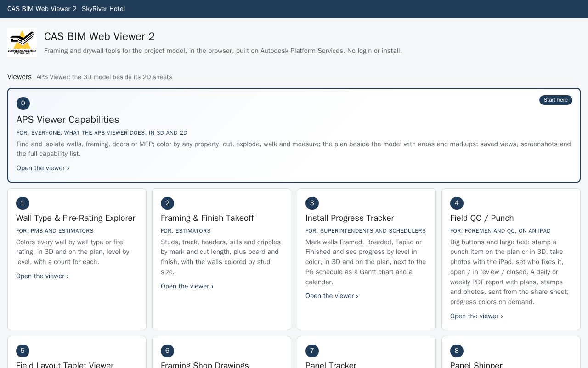The image size is (588, 368).
Task: Click 'FOR: SUPERINTENDENTS AND SCHEDULERS' label
Action: click(x=366, y=231)
